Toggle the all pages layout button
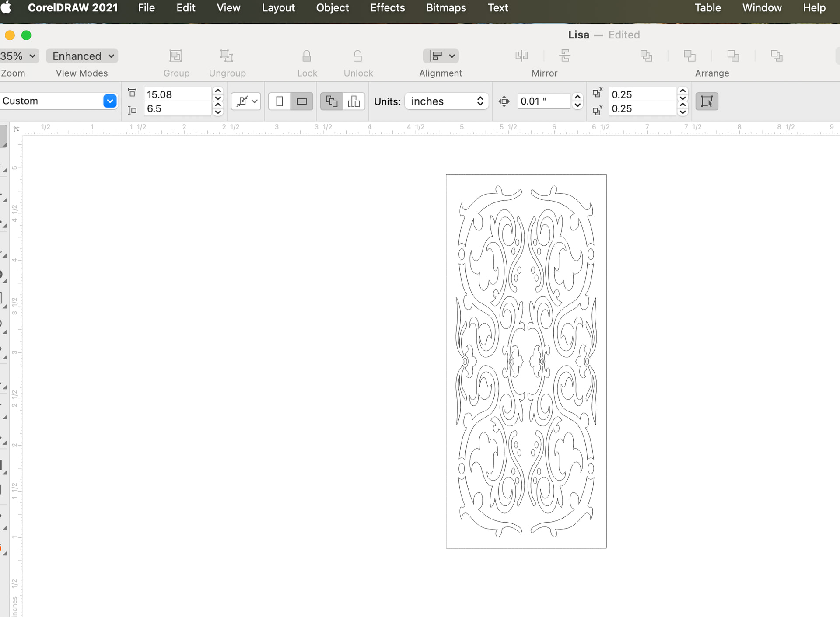 click(332, 101)
